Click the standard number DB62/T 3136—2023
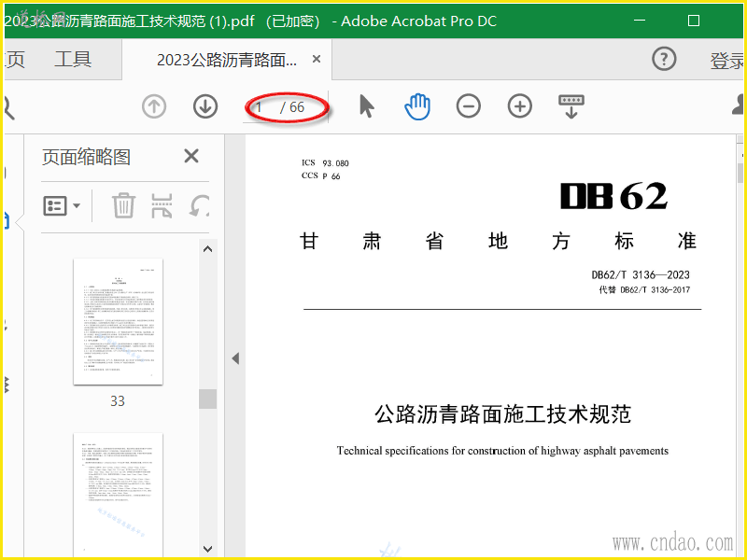This screenshot has width=747, height=560. click(641, 274)
